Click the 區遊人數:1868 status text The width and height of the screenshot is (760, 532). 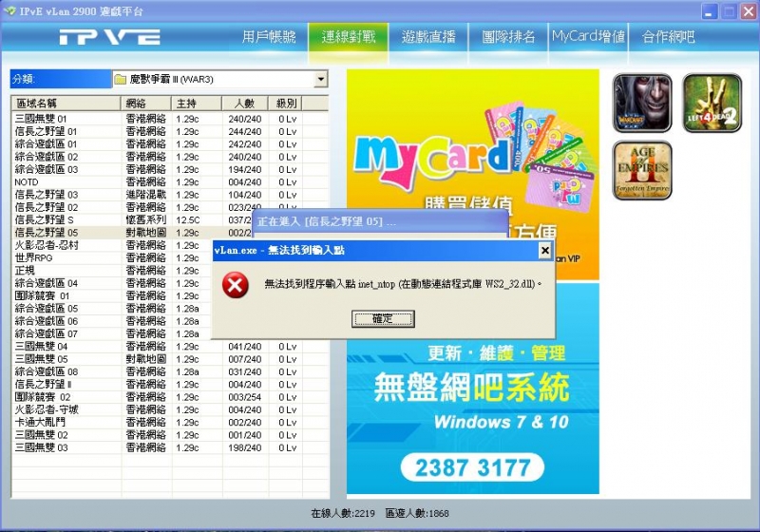[x=417, y=513]
